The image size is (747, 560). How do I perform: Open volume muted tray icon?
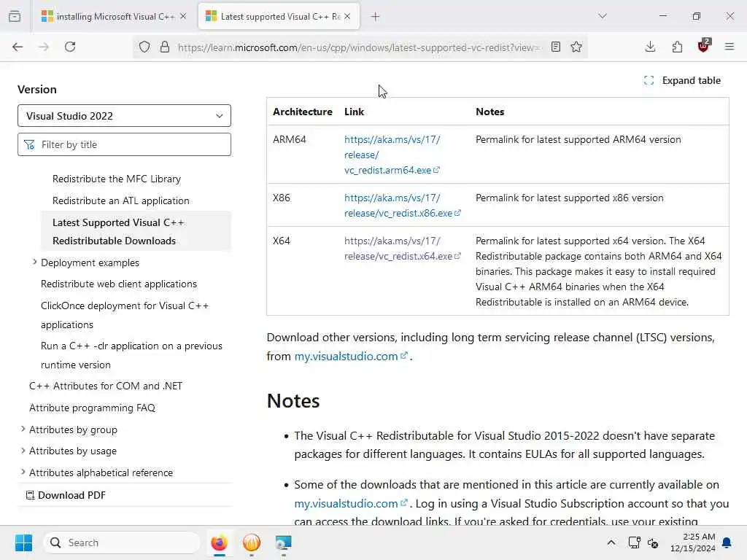(x=653, y=542)
